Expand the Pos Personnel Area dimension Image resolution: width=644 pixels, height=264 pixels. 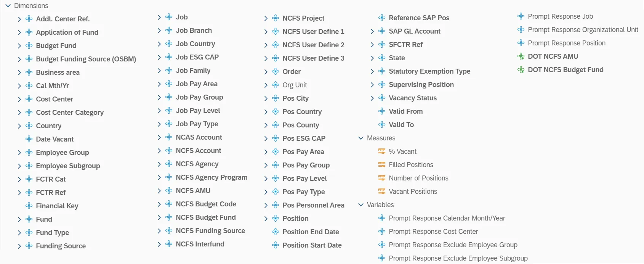tap(266, 205)
